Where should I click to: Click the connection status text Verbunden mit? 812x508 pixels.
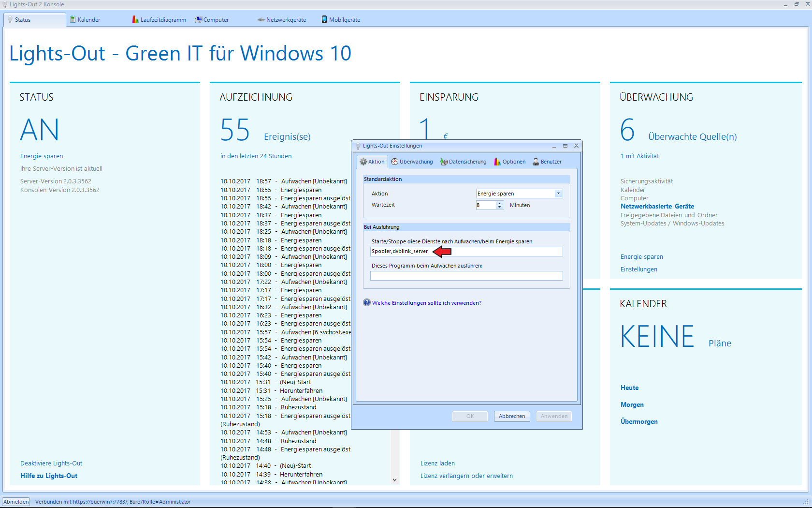(x=113, y=502)
